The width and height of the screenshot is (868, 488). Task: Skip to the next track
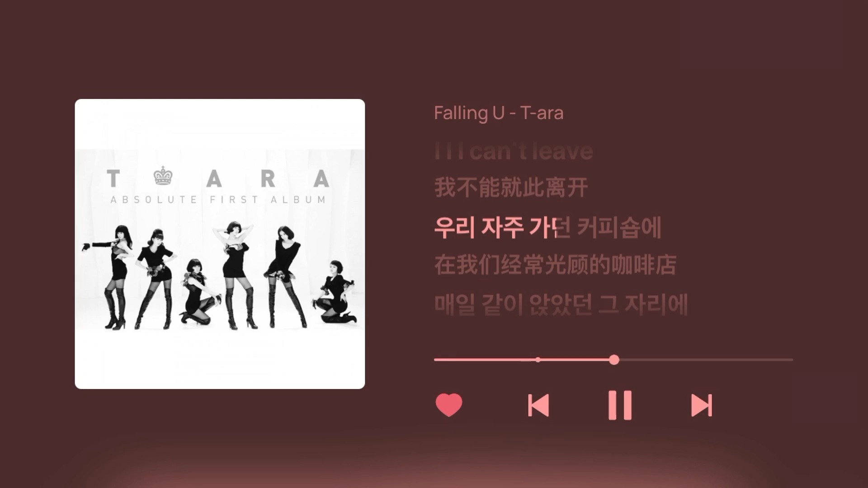(702, 405)
